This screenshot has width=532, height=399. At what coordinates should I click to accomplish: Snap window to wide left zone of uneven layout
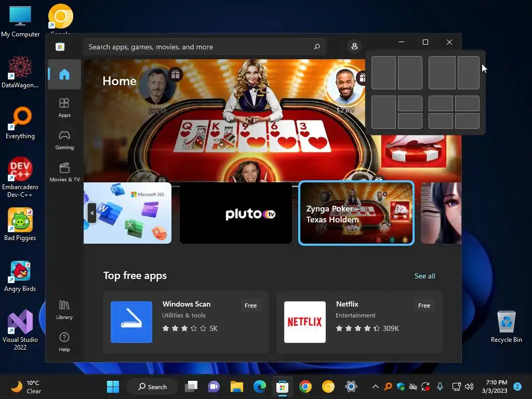[x=442, y=73]
